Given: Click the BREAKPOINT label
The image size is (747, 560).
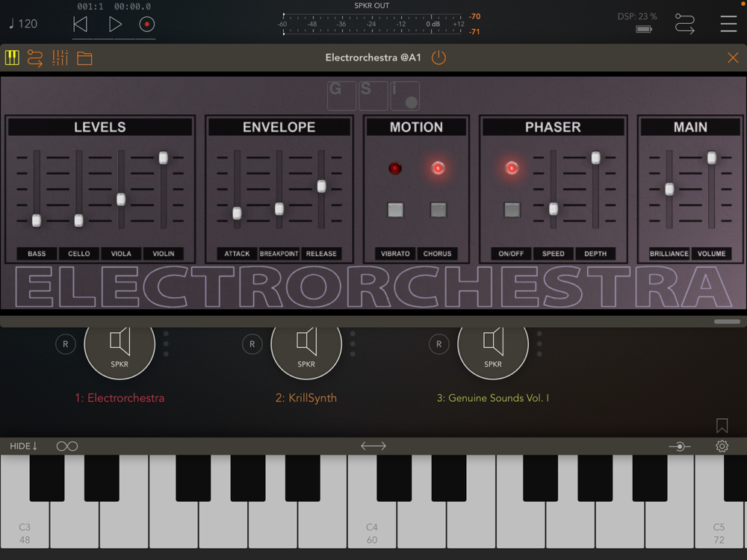Looking at the screenshot, I should 279,253.
